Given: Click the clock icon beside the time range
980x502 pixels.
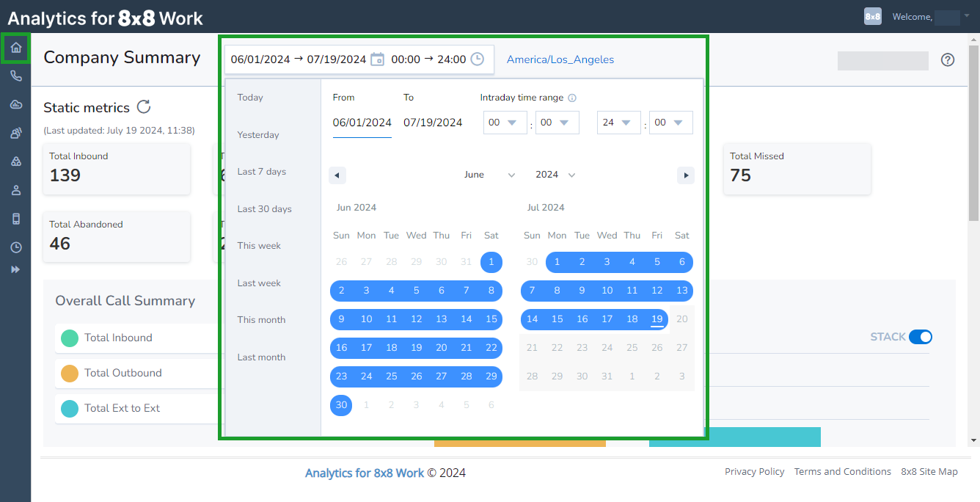Looking at the screenshot, I should tap(478, 59).
